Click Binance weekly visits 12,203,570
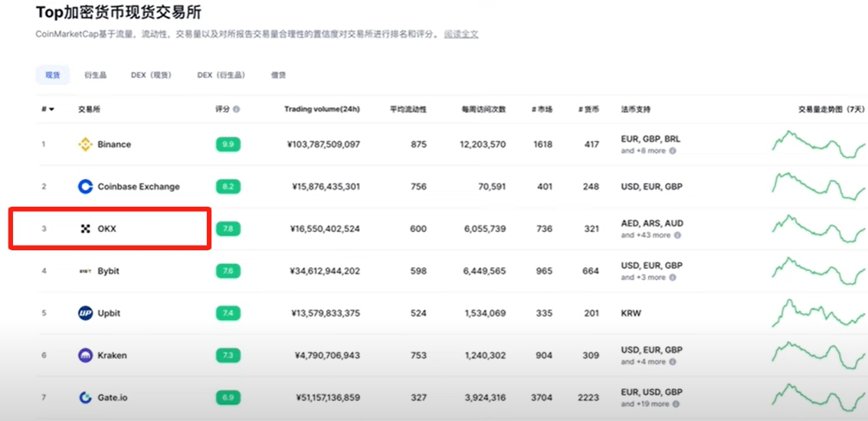The height and width of the screenshot is (421, 868). tap(482, 145)
